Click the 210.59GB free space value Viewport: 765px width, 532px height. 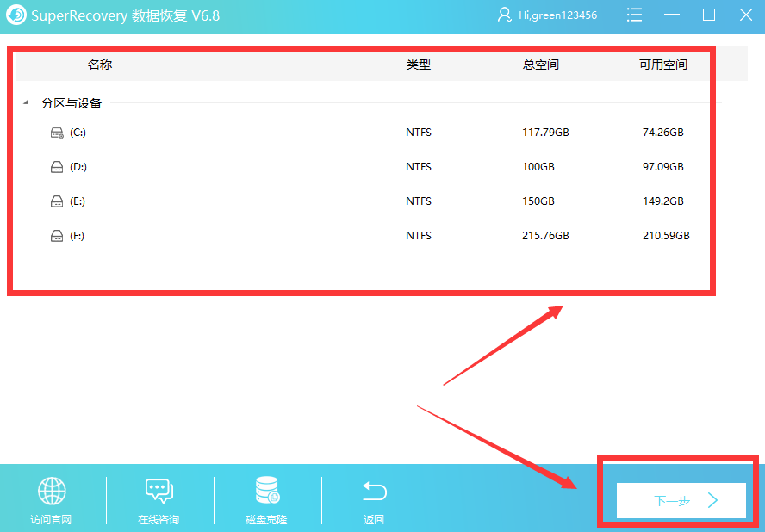[x=666, y=236]
